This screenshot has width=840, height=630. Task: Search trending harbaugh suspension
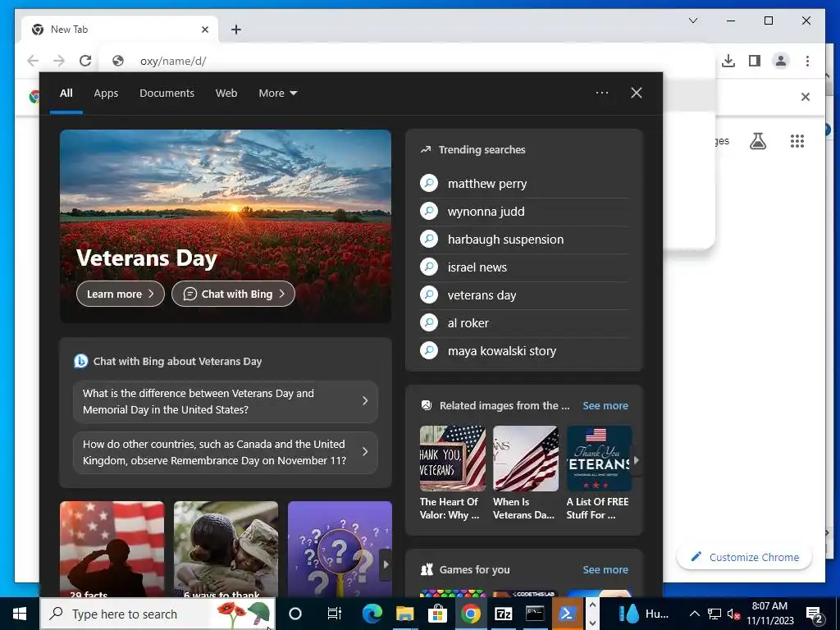click(x=524, y=239)
